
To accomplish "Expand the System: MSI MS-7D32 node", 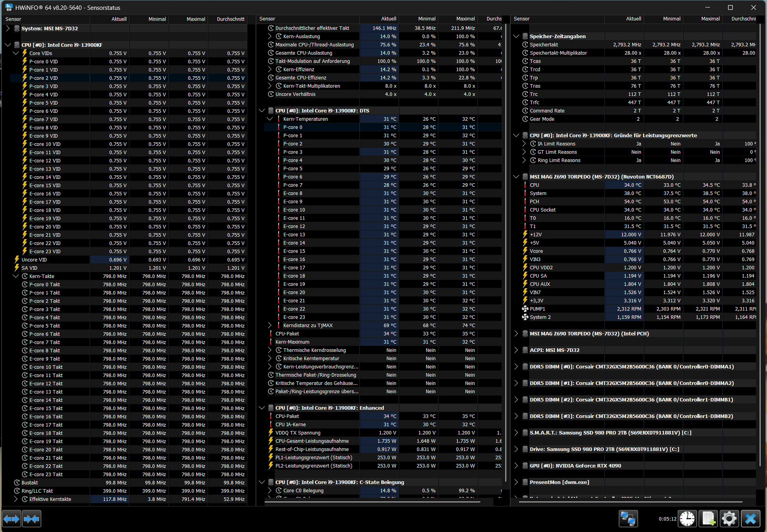I will tap(8, 28).
